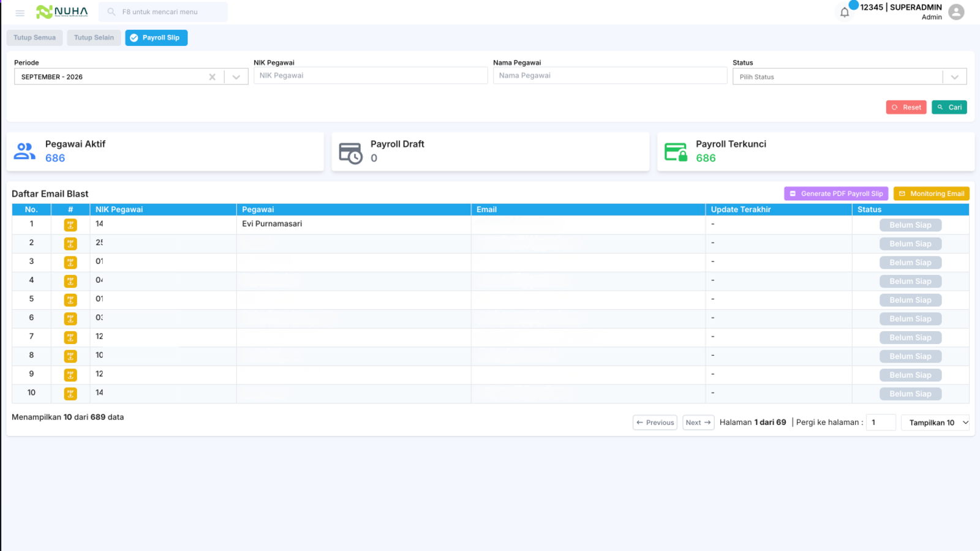Click Tutup Semua to close all tabs
This screenshot has width=980, height=551.
(34, 38)
